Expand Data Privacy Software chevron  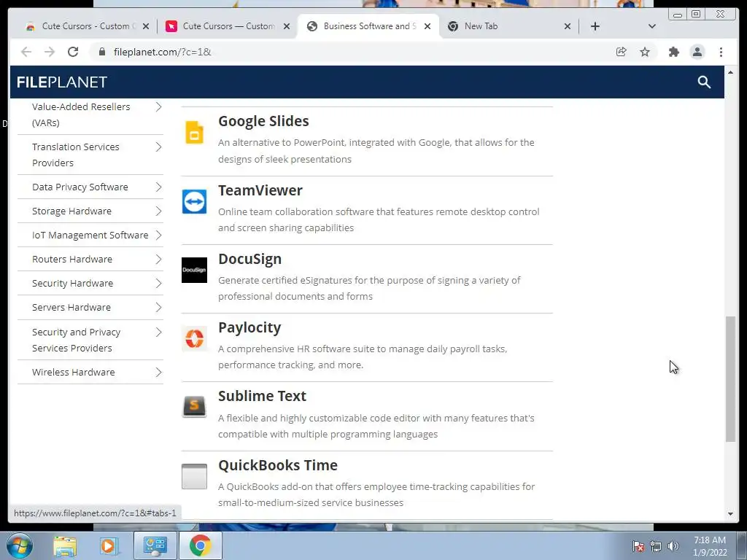click(x=158, y=187)
